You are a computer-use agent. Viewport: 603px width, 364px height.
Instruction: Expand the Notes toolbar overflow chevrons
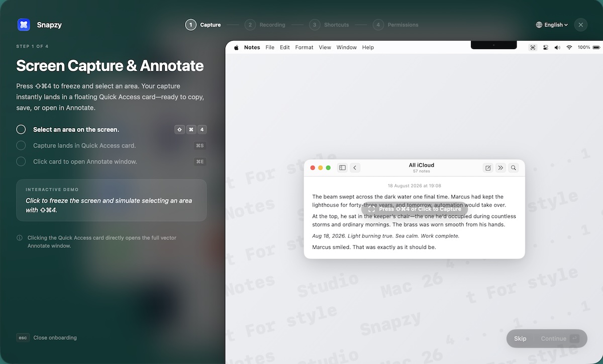pos(500,168)
